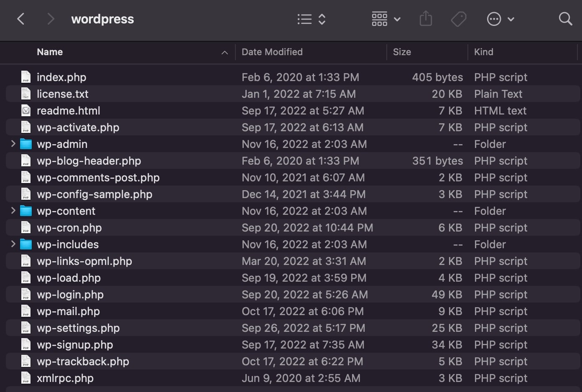This screenshot has height=392, width=582.
Task: Select the wp-links-opml.php file name
Action: (84, 261)
